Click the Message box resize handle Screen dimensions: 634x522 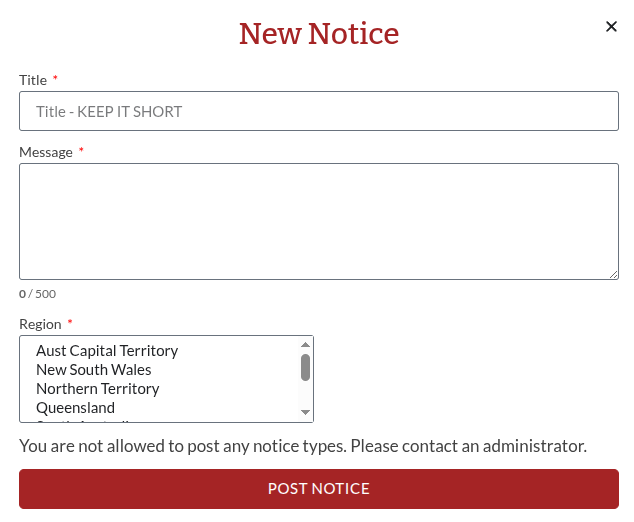(x=613, y=274)
